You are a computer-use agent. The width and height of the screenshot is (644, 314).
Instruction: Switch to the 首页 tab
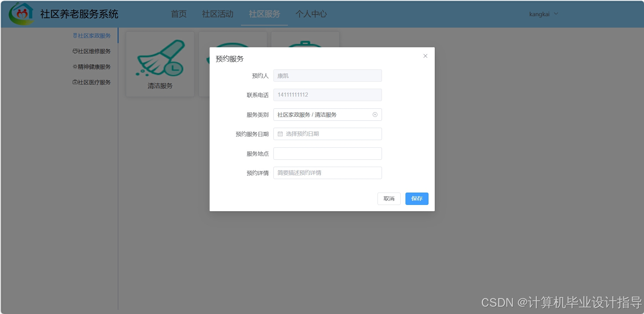click(x=179, y=14)
